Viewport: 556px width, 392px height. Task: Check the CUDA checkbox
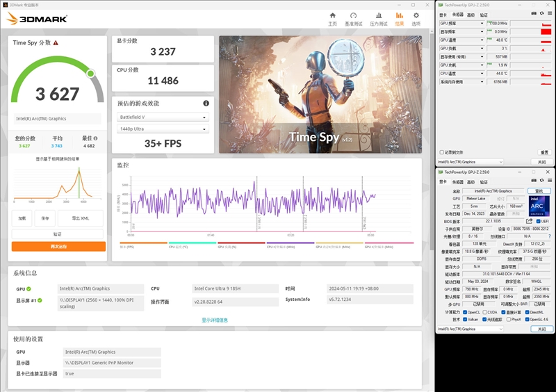coord(484,312)
